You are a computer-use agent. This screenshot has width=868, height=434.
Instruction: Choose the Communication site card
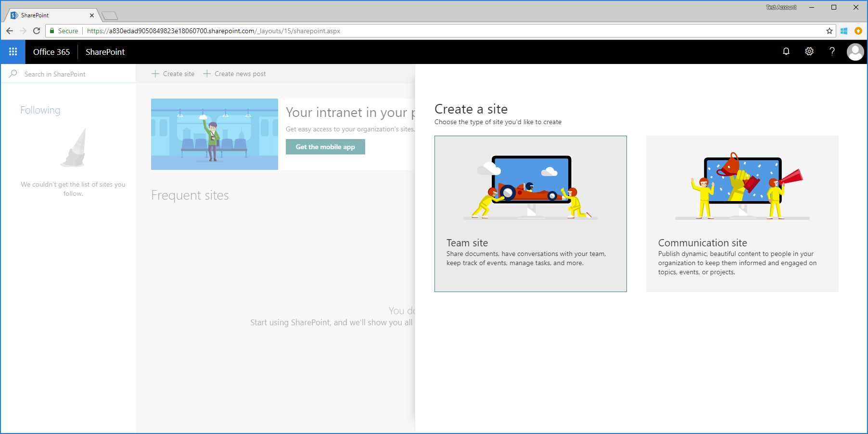tap(742, 214)
